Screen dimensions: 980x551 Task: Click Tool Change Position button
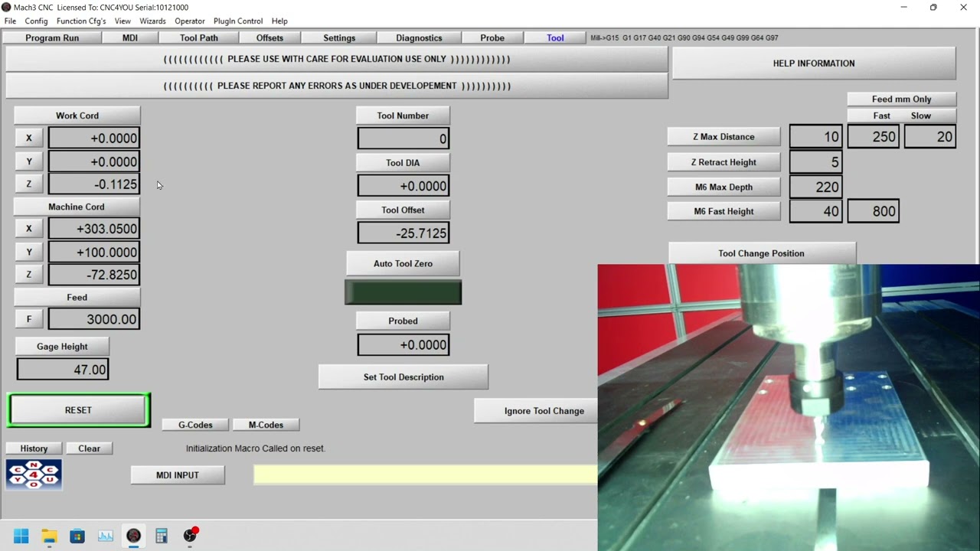(761, 253)
